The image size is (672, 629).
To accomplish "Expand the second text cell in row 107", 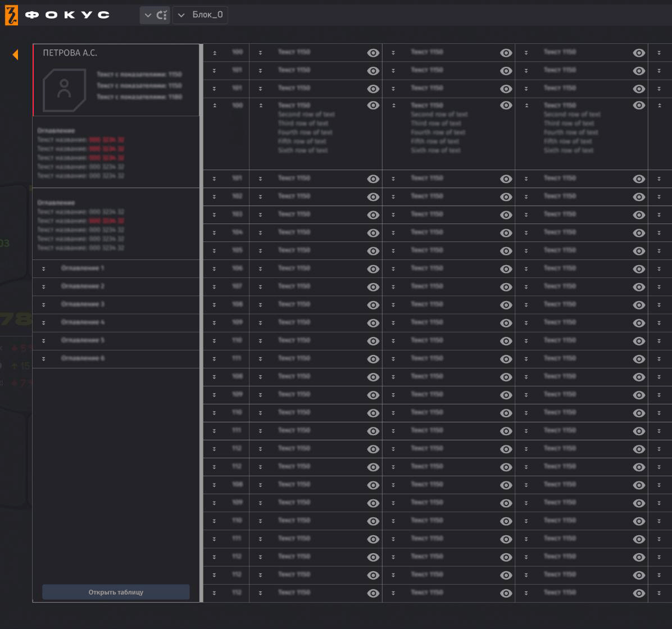I will click(393, 286).
